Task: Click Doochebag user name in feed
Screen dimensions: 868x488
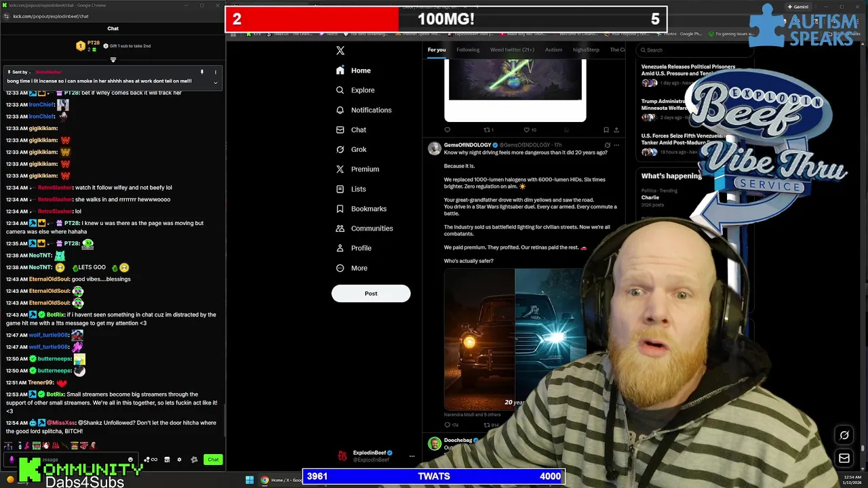Action: pyautogui.click(x=458, y=440)
